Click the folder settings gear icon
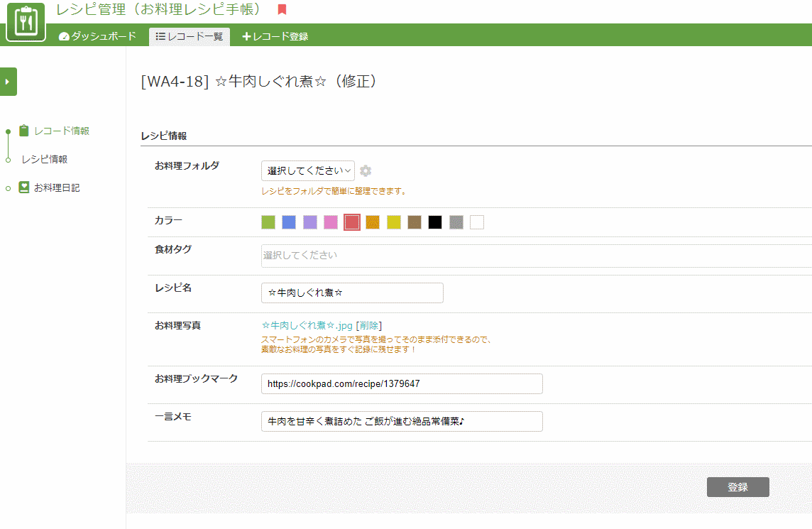 pos(366,170)
